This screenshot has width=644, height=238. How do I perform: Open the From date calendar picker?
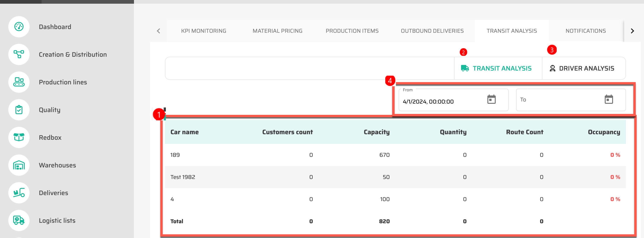coord(491,100)
